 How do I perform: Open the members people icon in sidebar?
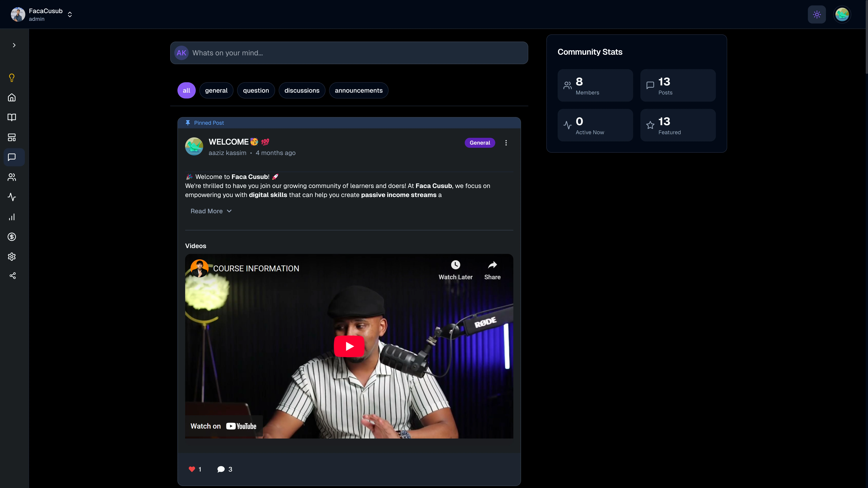12,177
